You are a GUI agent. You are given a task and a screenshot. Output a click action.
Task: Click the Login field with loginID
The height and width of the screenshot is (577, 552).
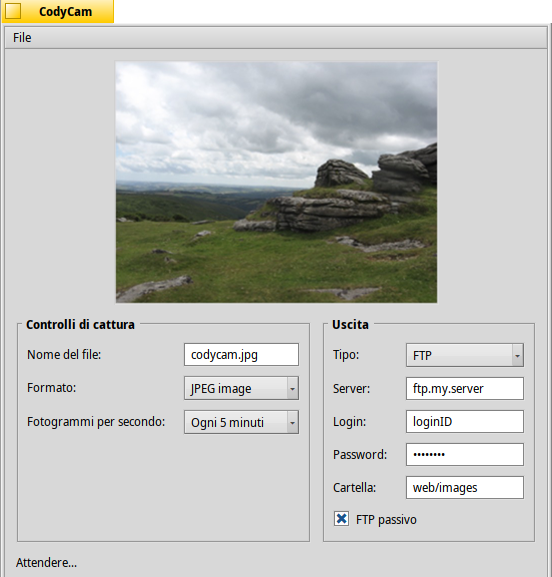465,422
